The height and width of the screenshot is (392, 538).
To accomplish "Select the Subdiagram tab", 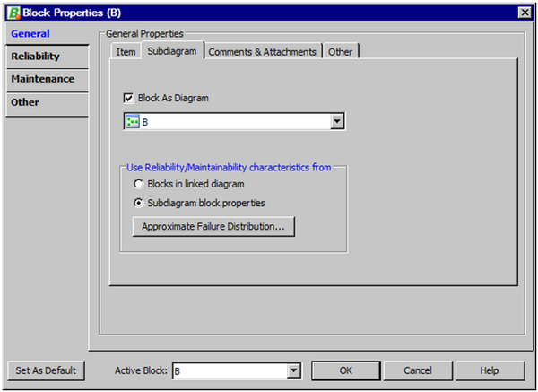I will (172, 51).
